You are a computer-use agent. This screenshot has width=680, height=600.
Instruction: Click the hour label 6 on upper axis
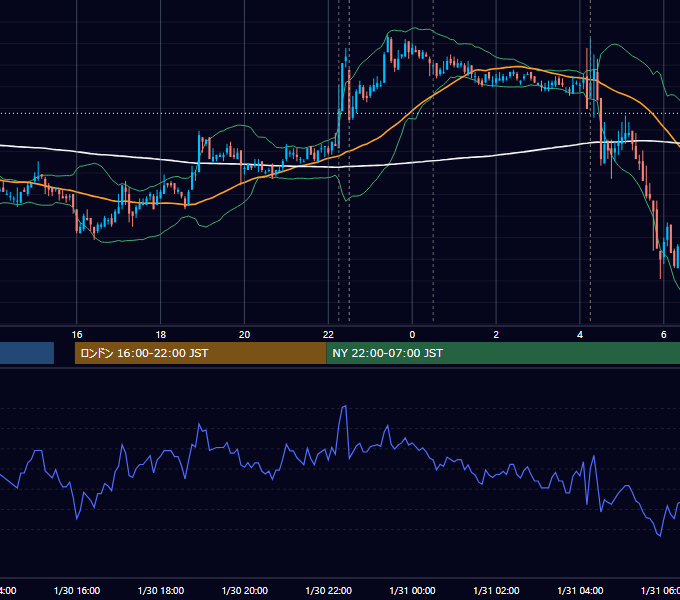(x=664, y=335)
